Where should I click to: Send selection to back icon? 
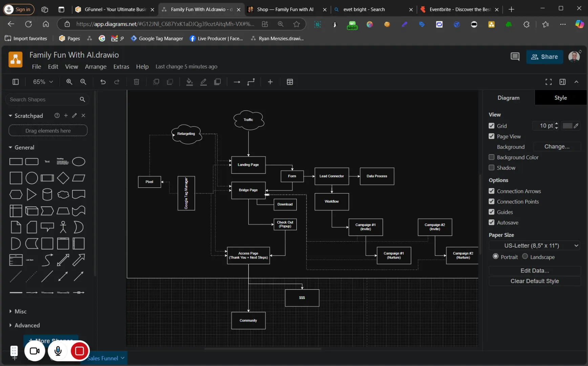170,82
